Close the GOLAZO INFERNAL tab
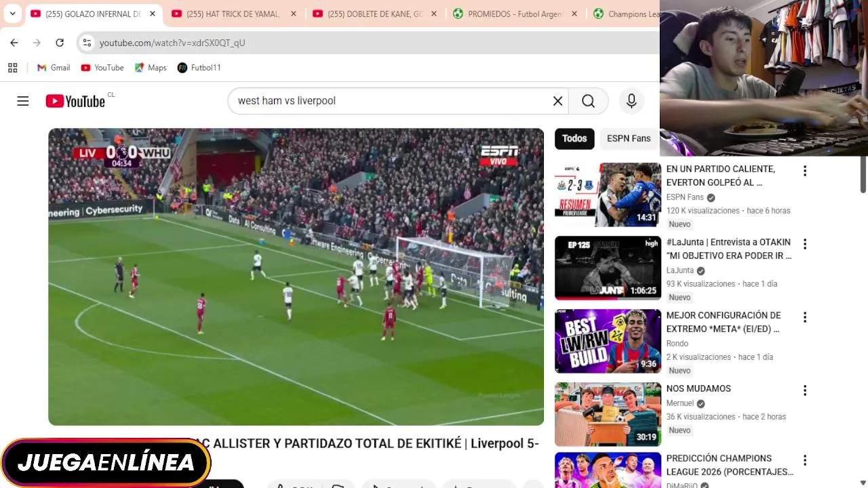This screenshot has width=868, height=488. [x=153, y=14]
